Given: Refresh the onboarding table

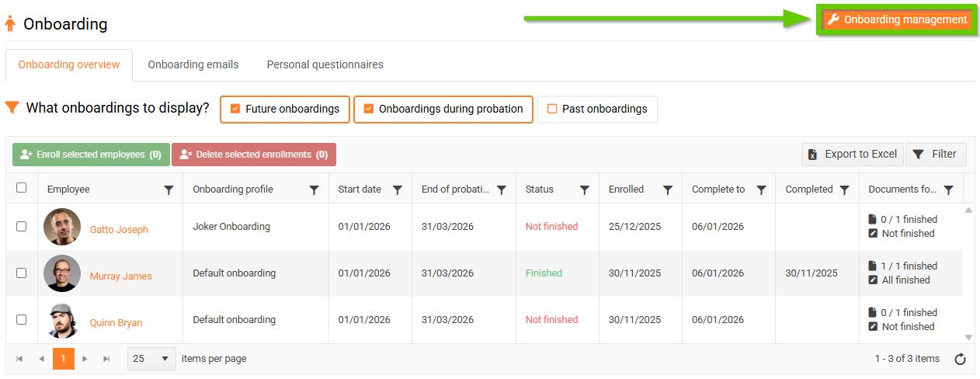Looking at the screenshot, I should tap(960, 359).
